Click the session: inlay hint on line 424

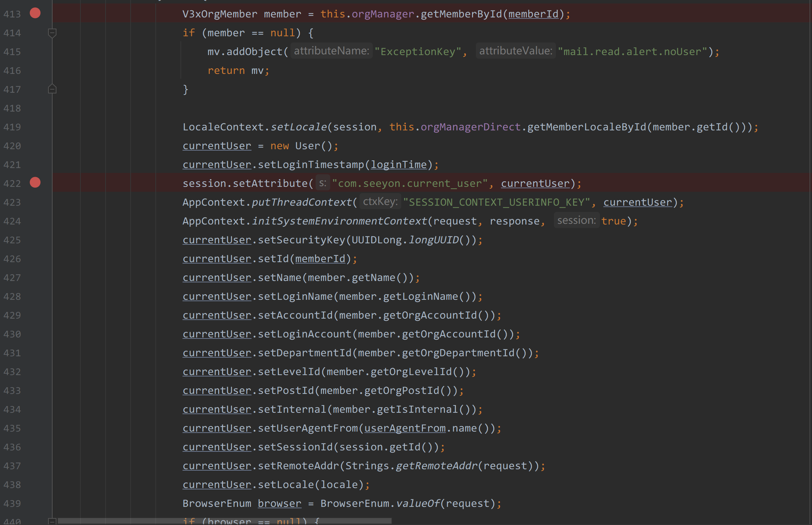tap(576, 221)
